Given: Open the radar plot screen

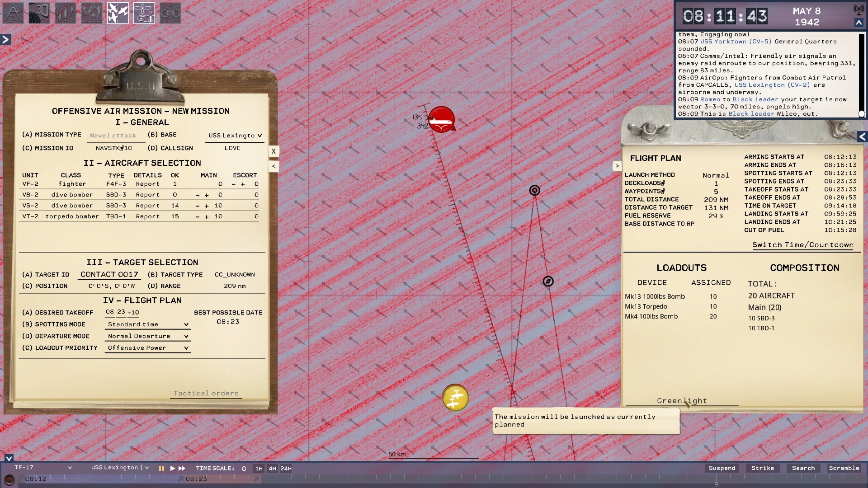Looking at the screenshot, I should [66, 13].
